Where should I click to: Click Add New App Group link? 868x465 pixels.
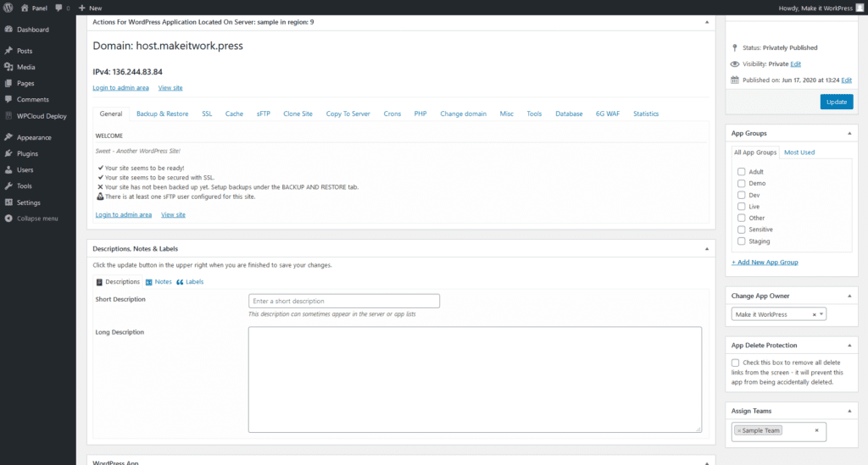click(765, 262)
